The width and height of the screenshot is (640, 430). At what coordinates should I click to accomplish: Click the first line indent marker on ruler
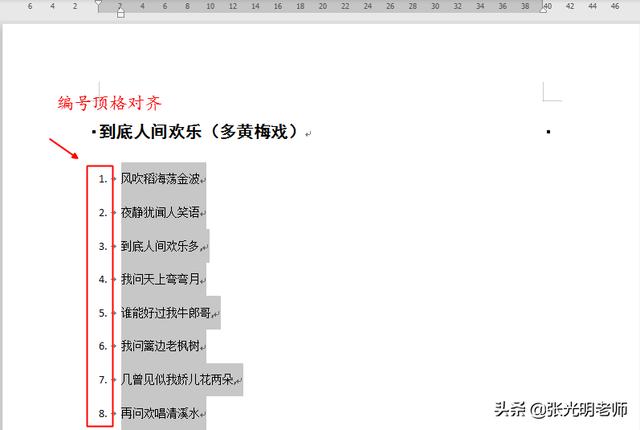click(x=97, y=3)
